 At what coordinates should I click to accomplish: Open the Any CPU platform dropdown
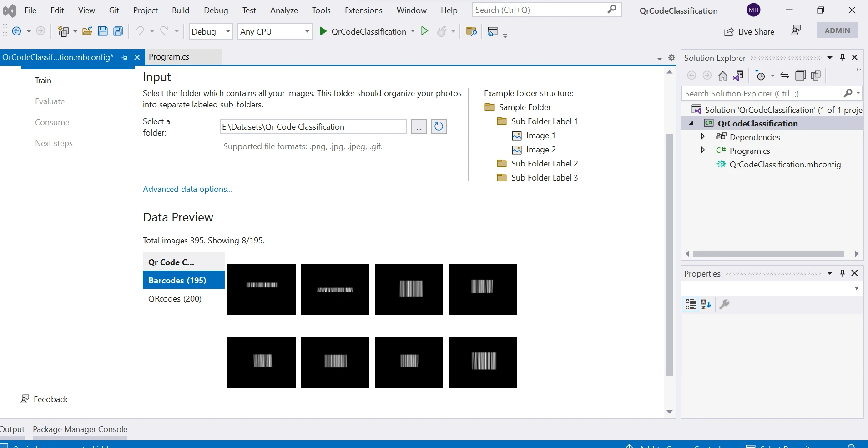point(274,31)
